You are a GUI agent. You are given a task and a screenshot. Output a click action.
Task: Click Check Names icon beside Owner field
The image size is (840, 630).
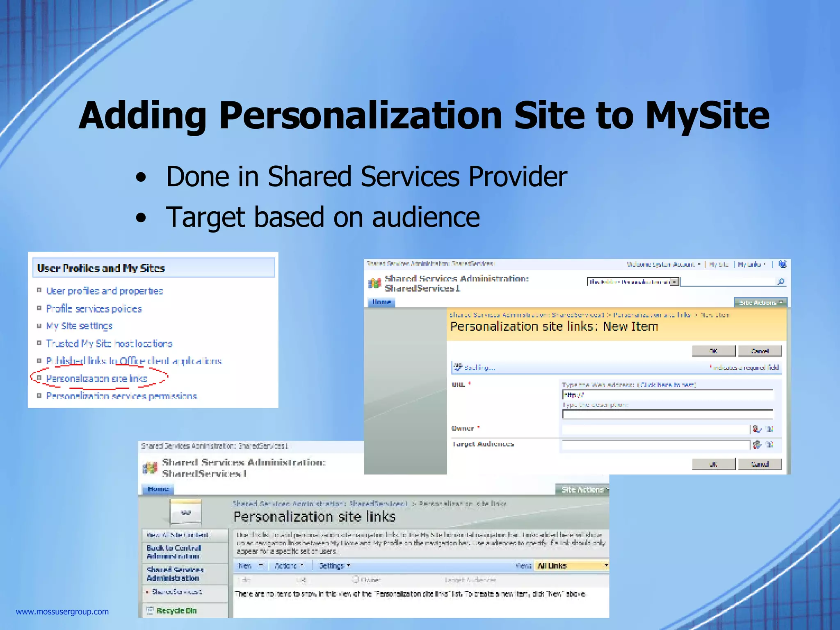pos(757,429)
